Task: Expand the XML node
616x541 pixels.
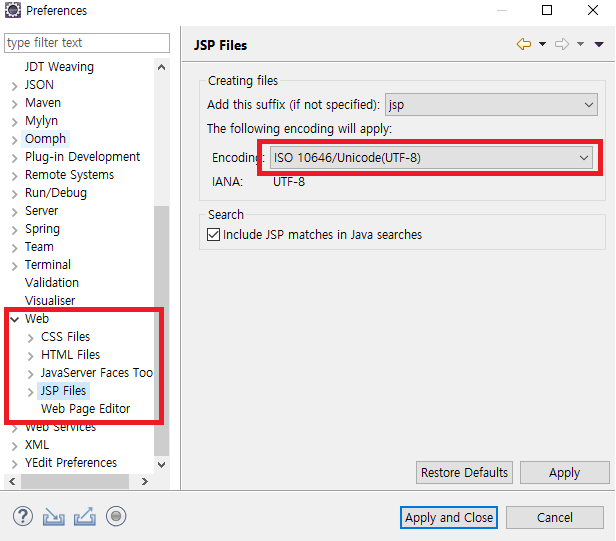Action: (x=15, y=446)
